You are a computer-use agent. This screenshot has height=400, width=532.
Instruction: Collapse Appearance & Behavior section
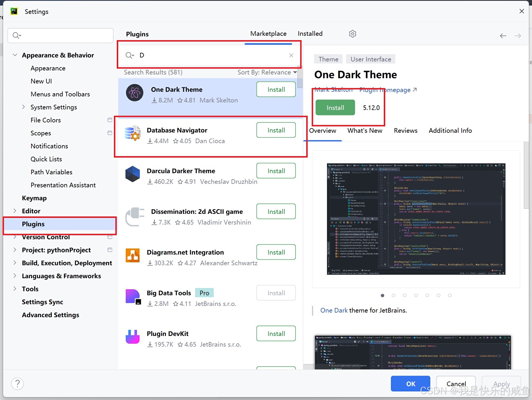15,55
